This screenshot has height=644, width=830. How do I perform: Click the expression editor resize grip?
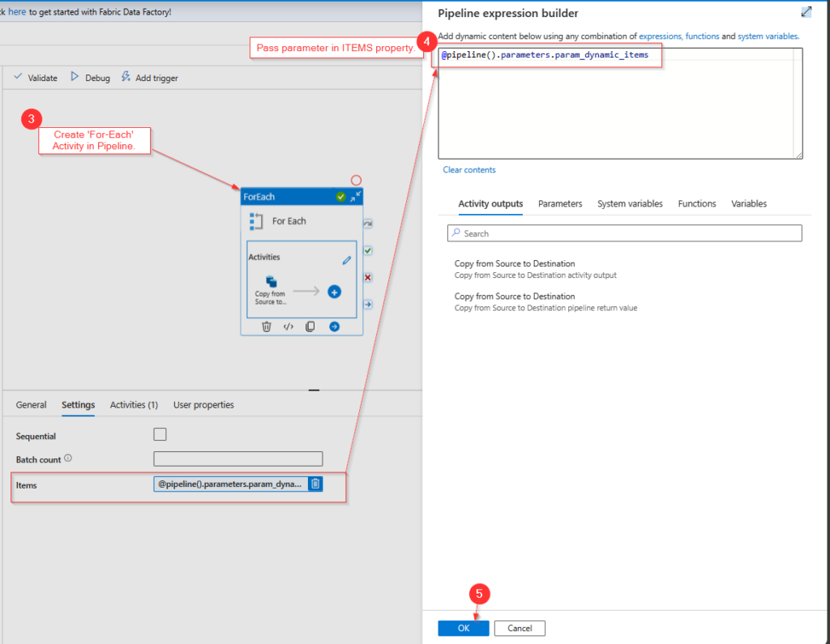coord(798,155)
